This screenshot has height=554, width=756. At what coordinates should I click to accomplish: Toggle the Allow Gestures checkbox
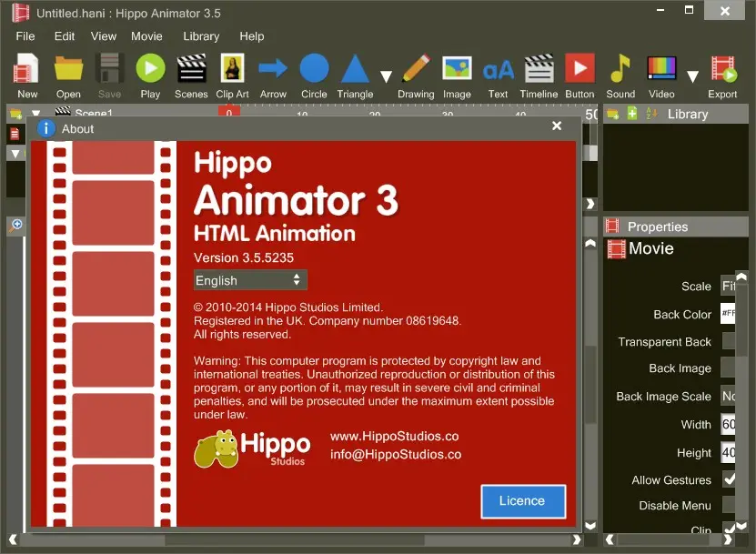pyautogui.click(x=729, y=479)
